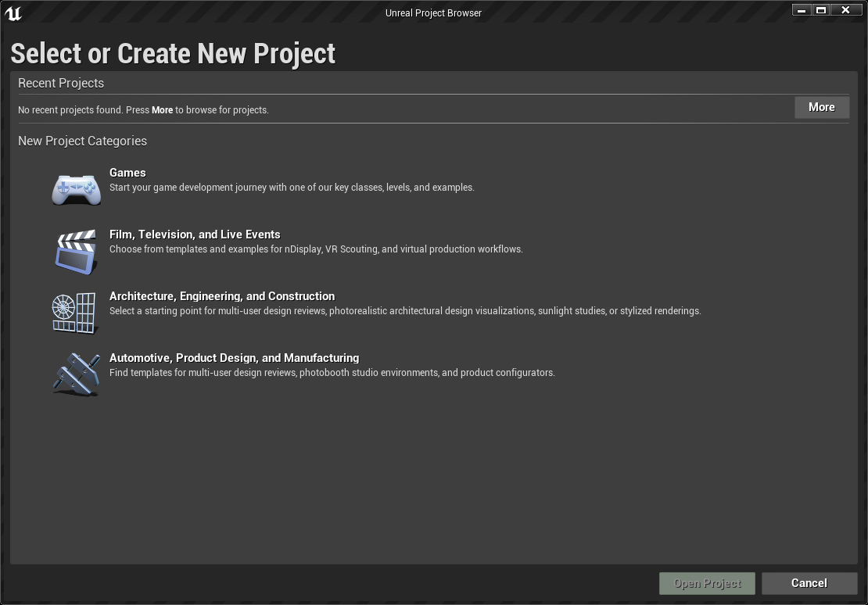Select the Games category title
The image size is (868, 605).
coord(127,173)
